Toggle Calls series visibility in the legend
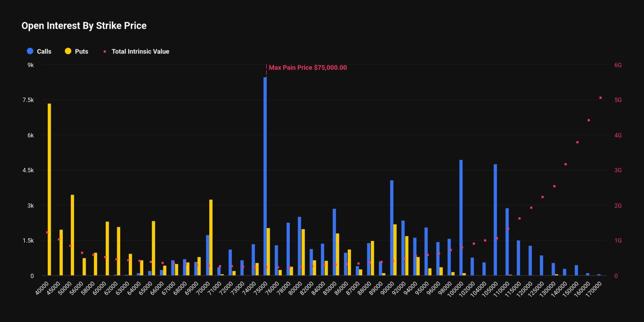This screenshot has width=644, height=322. tap(44, 51)
